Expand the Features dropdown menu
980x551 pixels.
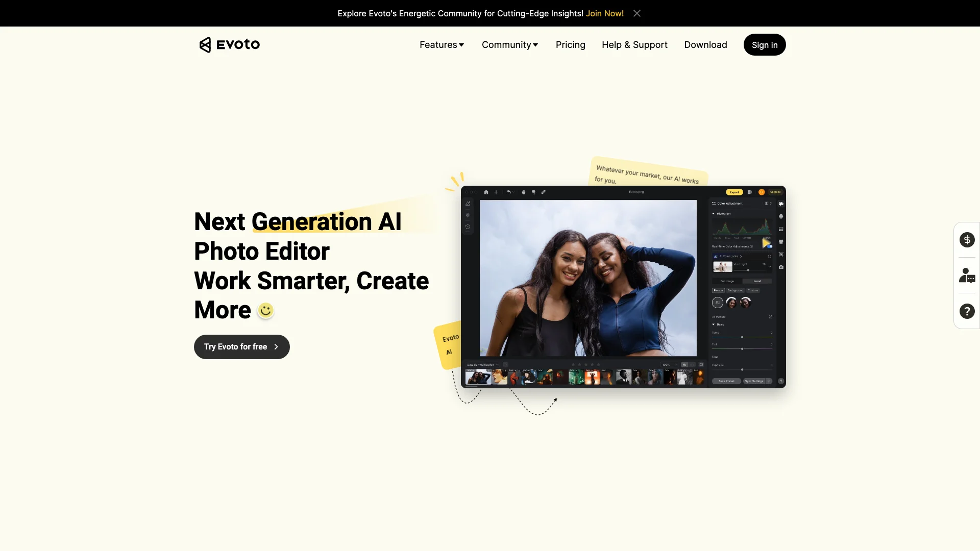[442, 44]
